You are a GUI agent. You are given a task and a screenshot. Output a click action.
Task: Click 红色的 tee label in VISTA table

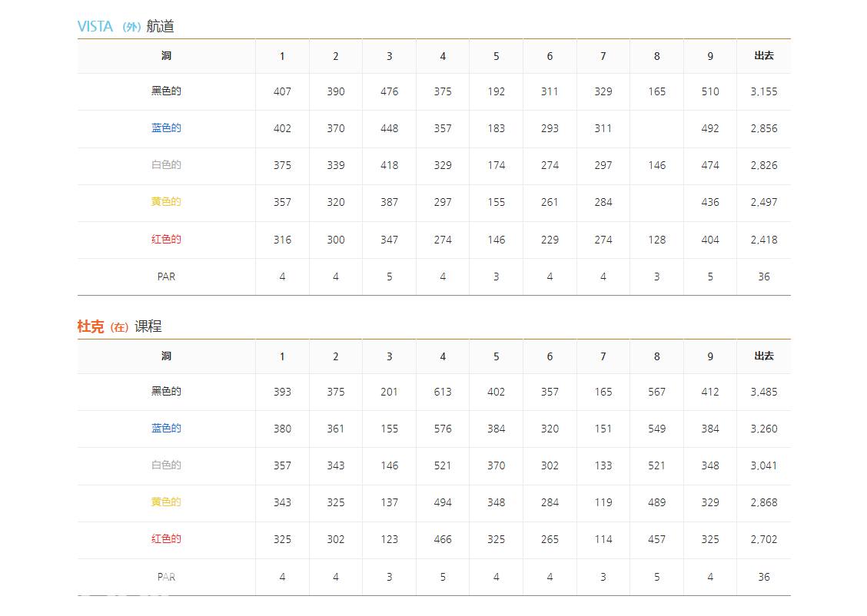[166, 240]
